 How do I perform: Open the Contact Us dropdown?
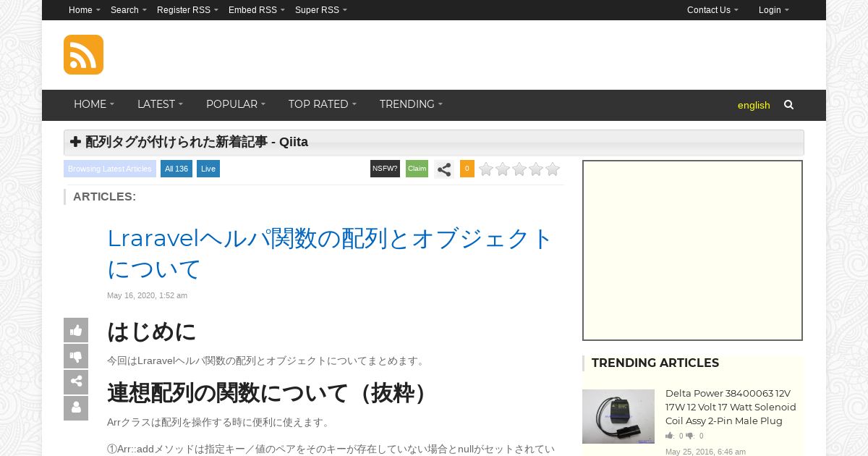[712, 10]
